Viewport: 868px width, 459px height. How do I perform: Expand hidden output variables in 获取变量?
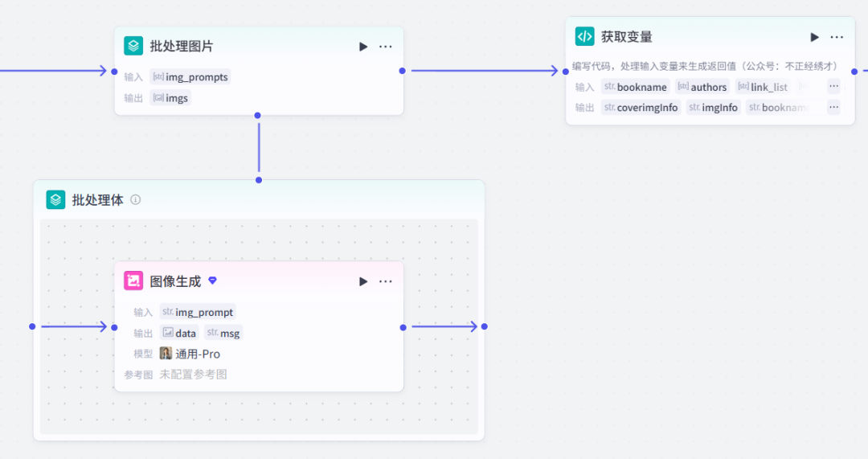pyautogui.click(x=833, y=107)
